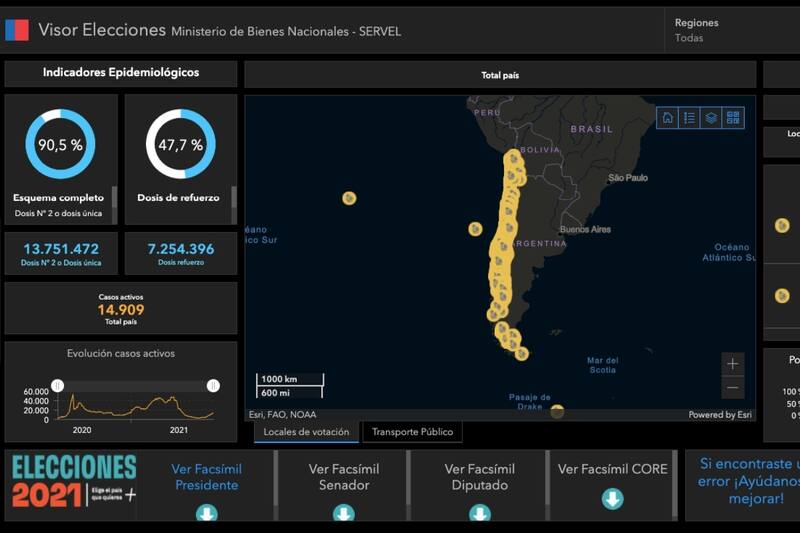
Task: Click download arrow under Facsímil Senador
Action: 343,513
